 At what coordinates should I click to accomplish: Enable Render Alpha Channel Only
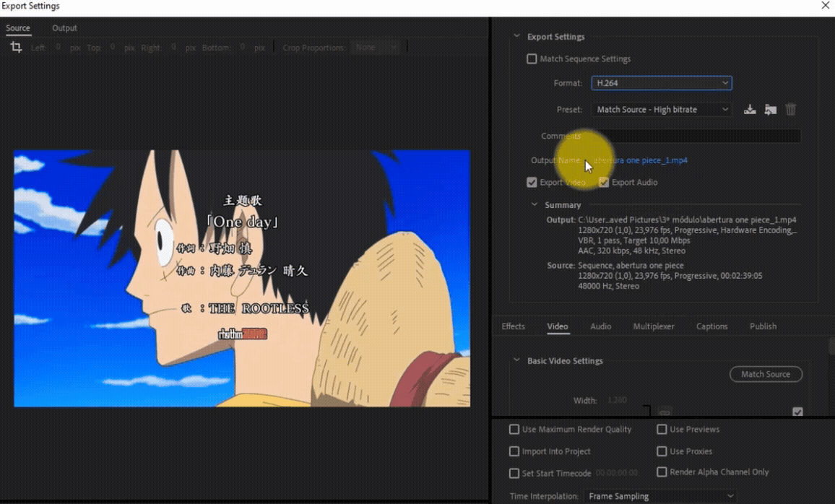[662, 472]
